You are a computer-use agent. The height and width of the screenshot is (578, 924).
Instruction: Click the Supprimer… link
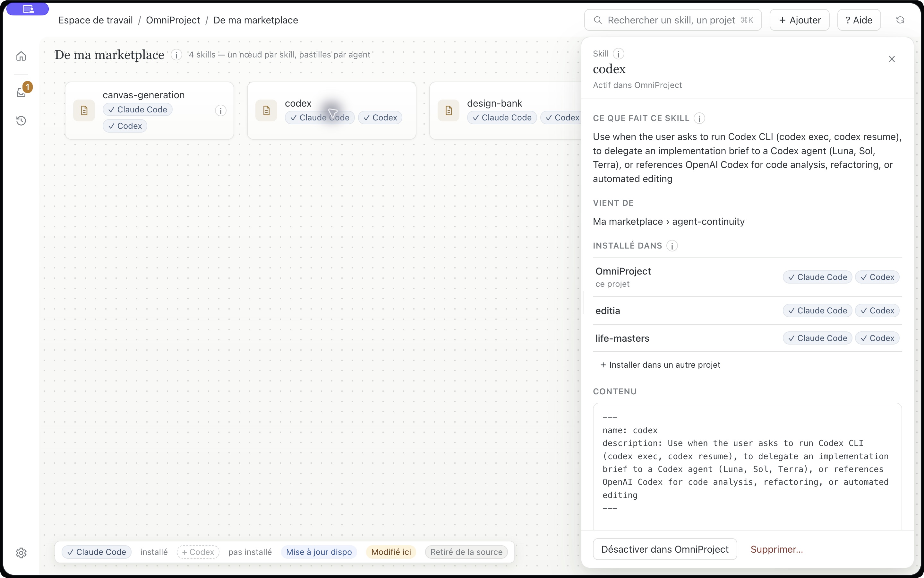(777, 549)
